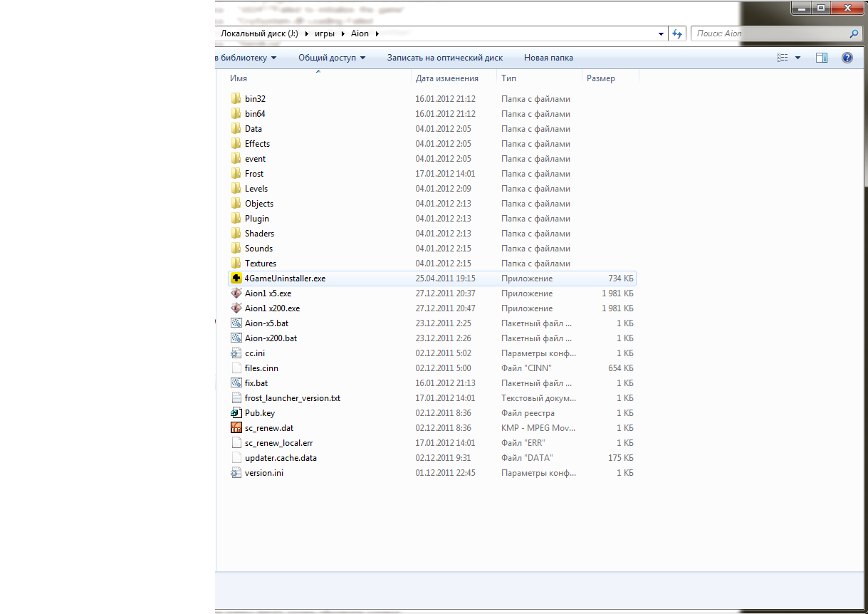Select the event folder icon
This screenshot has width=868, height=614.
(x=236, y=159)
